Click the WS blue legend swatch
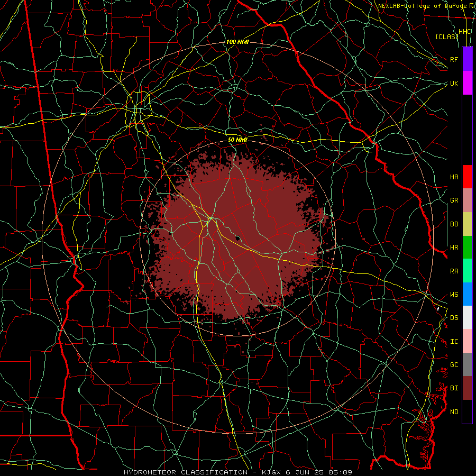This screenshot has width=476, height=476. tap(467, 294)
